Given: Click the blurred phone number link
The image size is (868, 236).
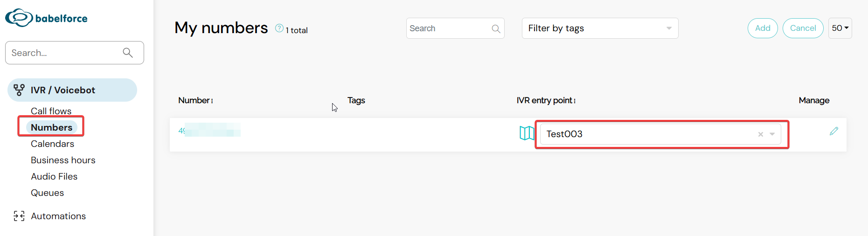Looking at the screenshot, I should 209,130.
